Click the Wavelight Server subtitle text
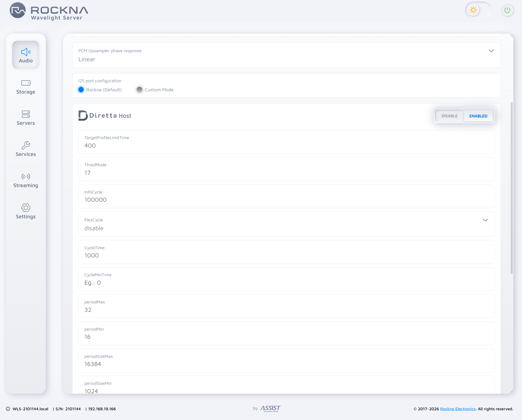The image size is (522, 420). [57, 18]
